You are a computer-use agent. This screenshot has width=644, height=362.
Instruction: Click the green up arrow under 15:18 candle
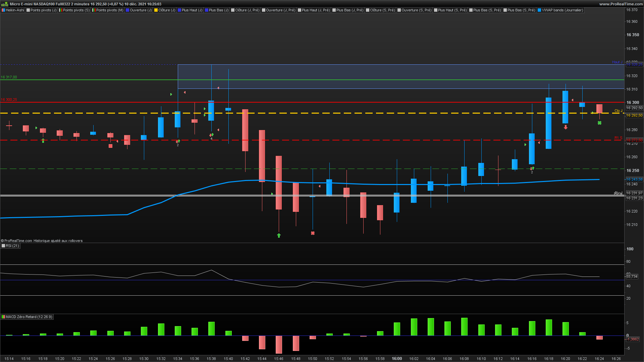[43, 141]
